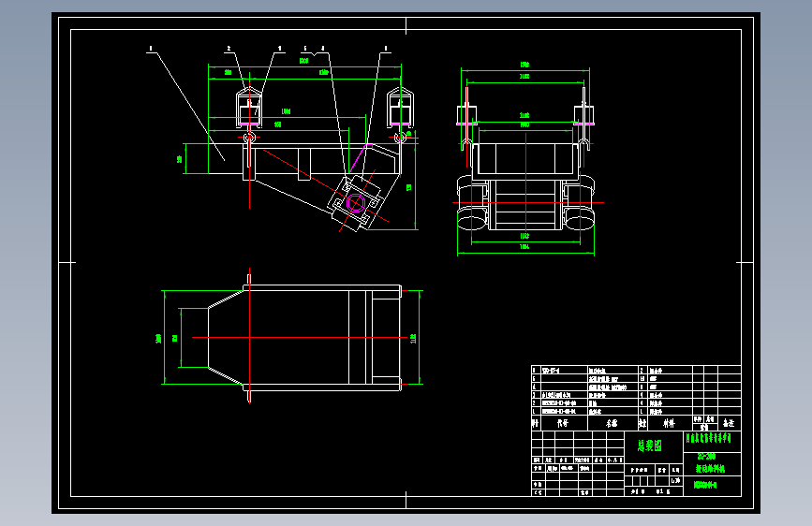Pick the magenta circle on the vibration motor
Screen dimensions: 812x526
coord(356,202)
